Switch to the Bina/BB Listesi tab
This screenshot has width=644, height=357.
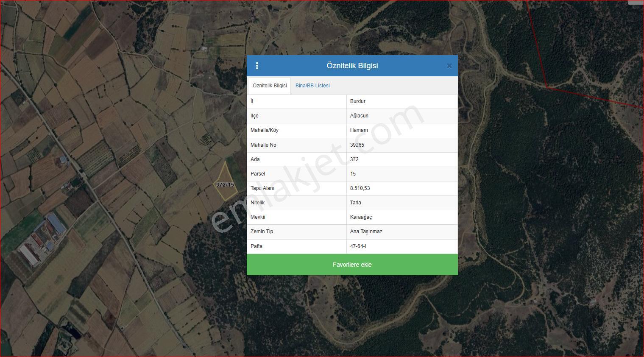[x=312, y=86]
